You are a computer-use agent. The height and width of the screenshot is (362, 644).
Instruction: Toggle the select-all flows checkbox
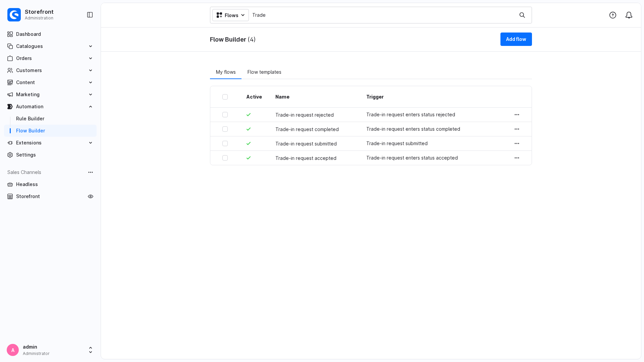coord(225,97)
